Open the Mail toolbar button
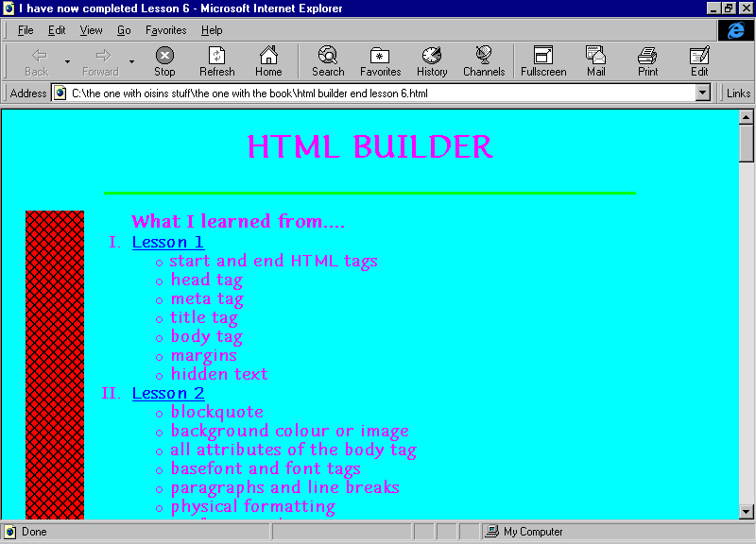The height and width of the screenshot is (544, 756). 596,61
